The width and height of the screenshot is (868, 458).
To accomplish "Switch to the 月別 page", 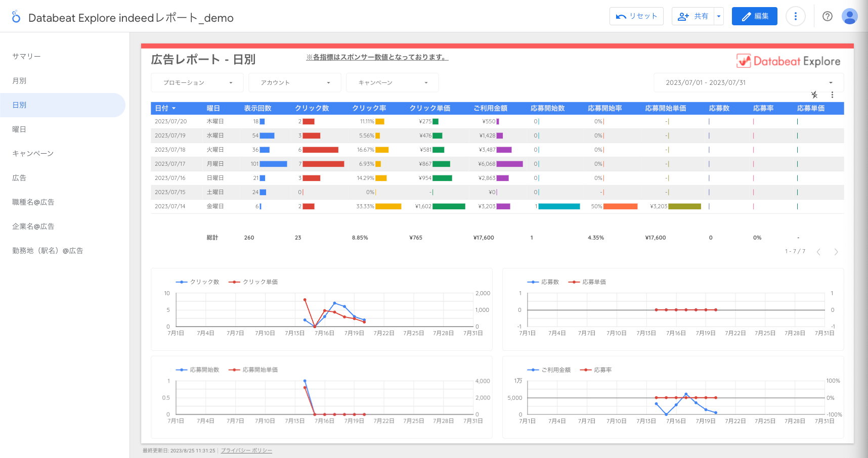I will tap(19, 81).
